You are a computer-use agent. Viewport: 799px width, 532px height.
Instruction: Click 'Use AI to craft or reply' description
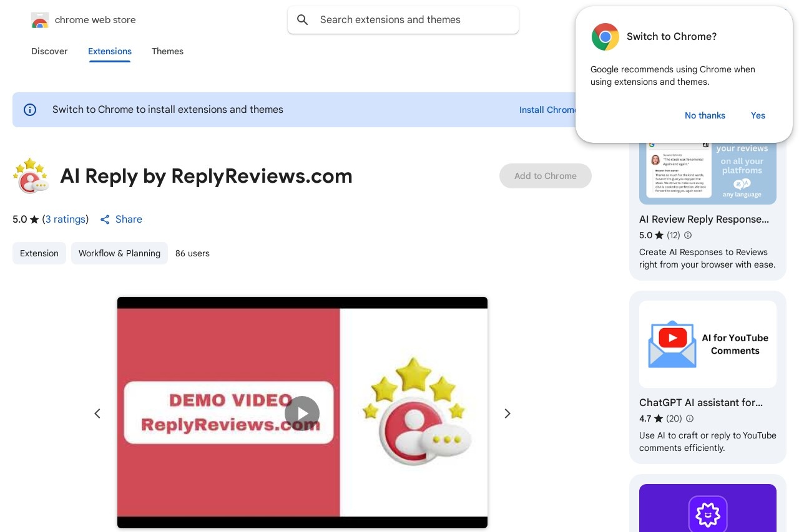[708, 442]
